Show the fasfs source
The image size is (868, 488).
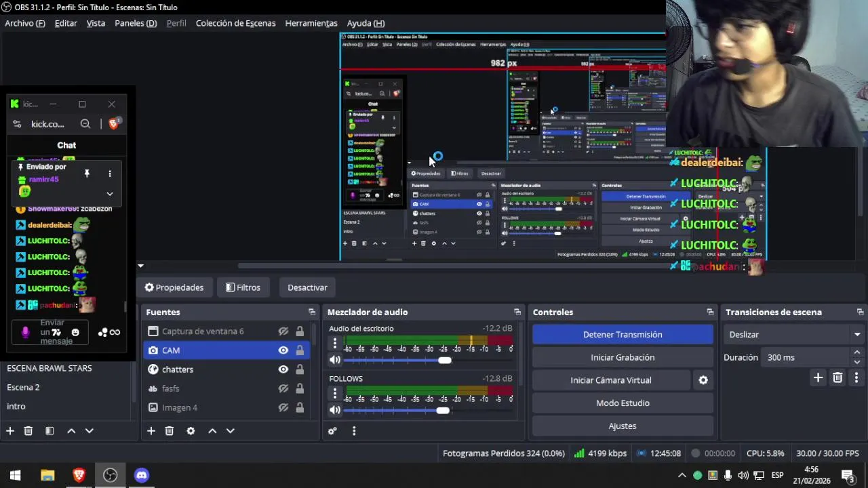283,388
